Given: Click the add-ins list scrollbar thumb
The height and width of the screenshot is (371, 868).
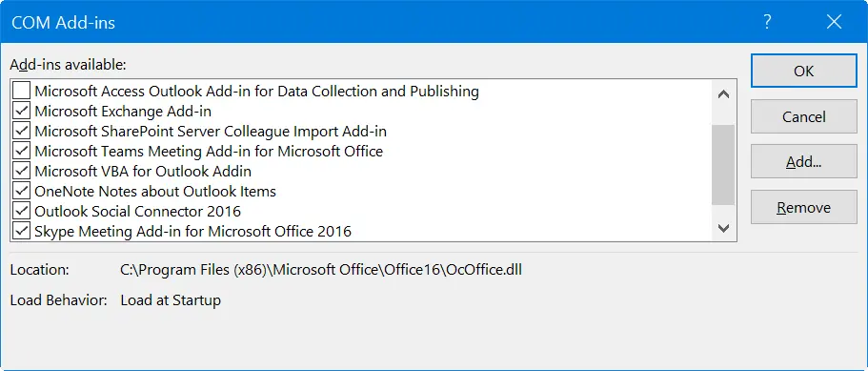Looking at the screenshot, I should coord(723,165).
